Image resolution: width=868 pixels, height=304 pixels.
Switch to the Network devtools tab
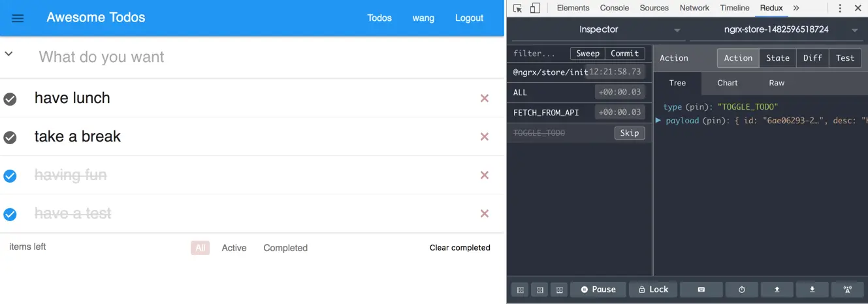(694, 8)
